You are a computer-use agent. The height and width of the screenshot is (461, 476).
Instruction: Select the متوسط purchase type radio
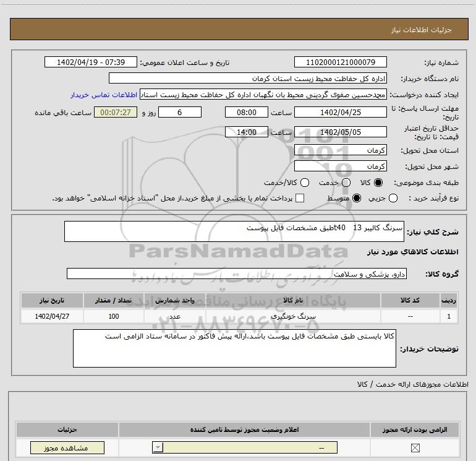pyautogui.click(x=357, y=198)
